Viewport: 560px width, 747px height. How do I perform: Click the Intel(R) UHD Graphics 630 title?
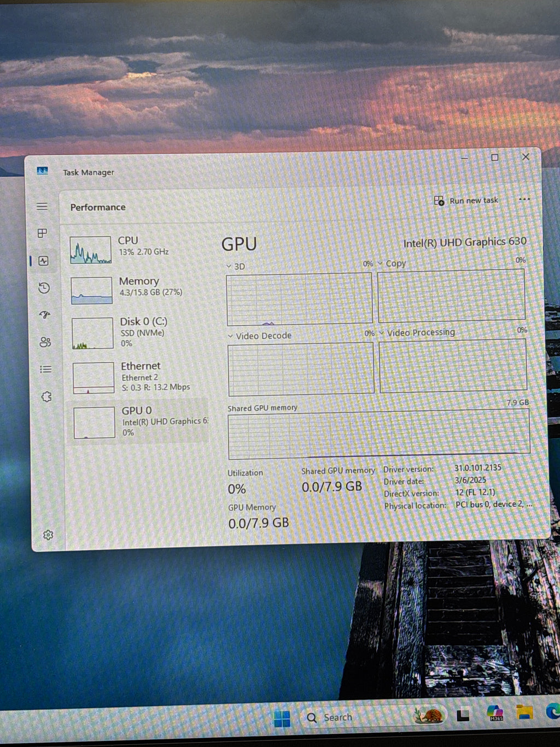465,242
